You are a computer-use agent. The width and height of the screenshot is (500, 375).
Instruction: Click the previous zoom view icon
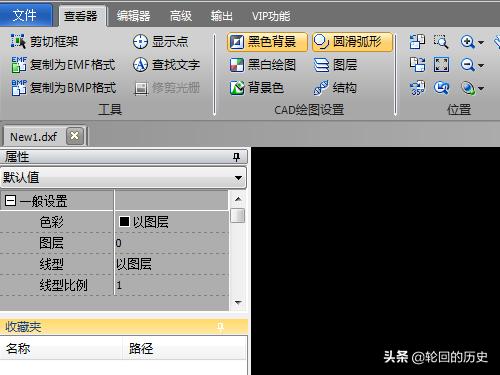tap(441, 88)
